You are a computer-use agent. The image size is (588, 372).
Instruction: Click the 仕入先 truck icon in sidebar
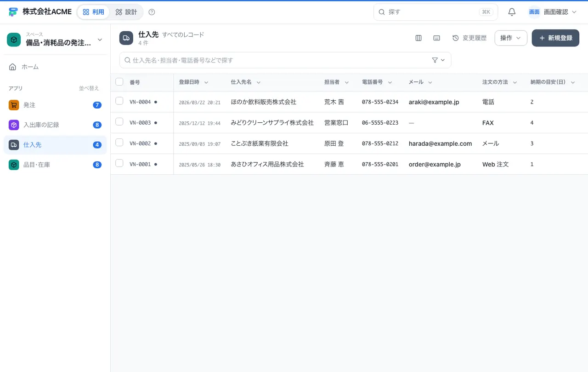point(14,144)
